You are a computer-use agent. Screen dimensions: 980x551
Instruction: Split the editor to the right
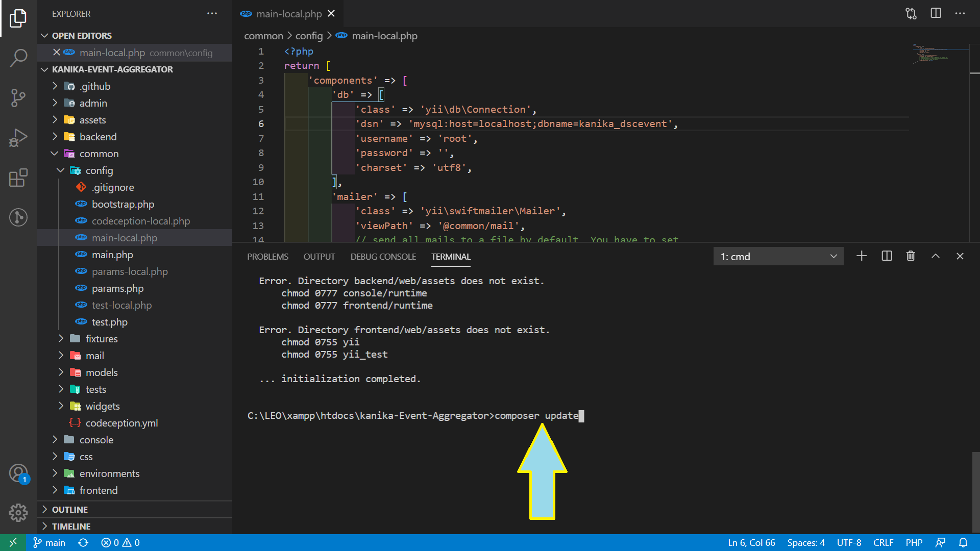[x=936, y=13]
